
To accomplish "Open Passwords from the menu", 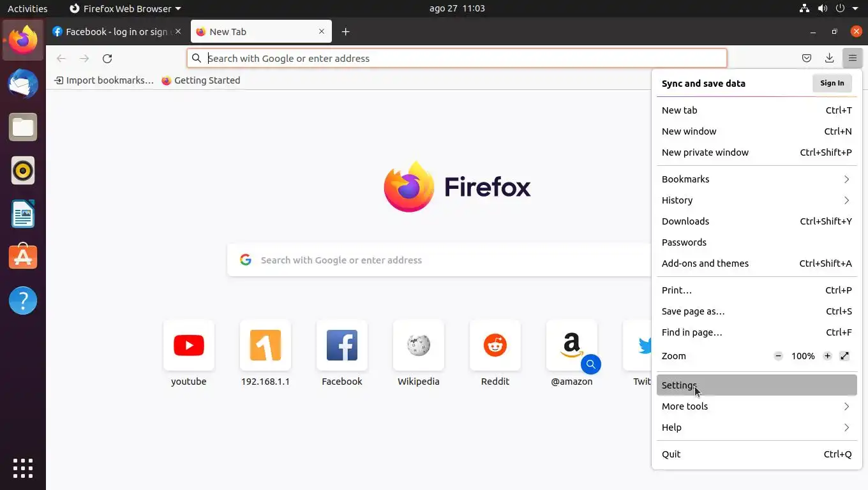I will (757, 242).
